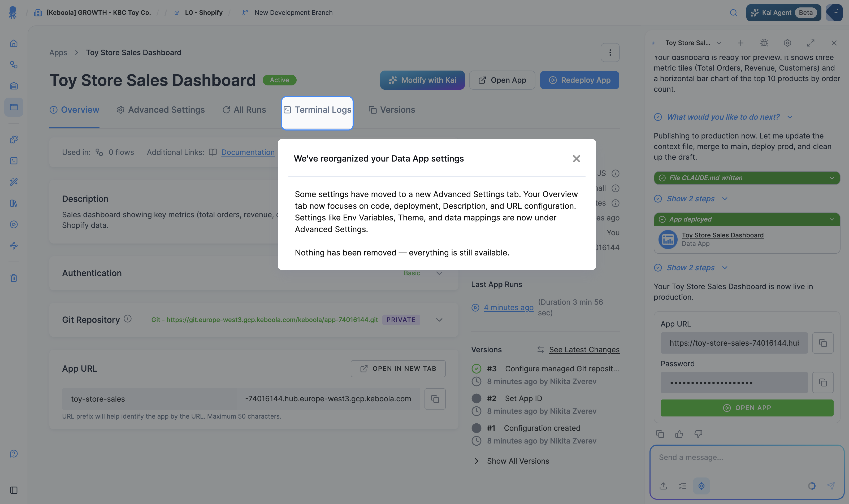This screenshot has height=504, width=849.
Task: Open the Components puzzle icon in sidebar
Action: pyautogui.click(x=14, y=139)
